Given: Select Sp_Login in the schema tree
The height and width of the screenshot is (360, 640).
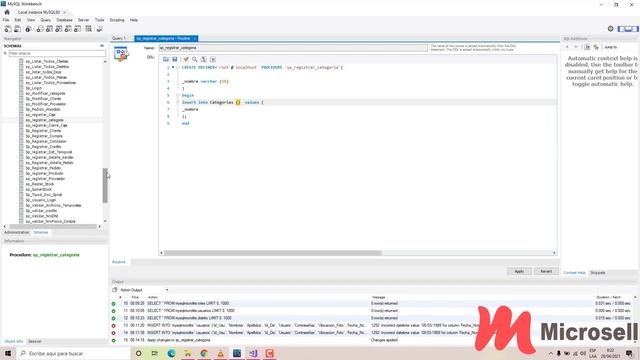Looking at the screenshot, I should tap(34, 88).
